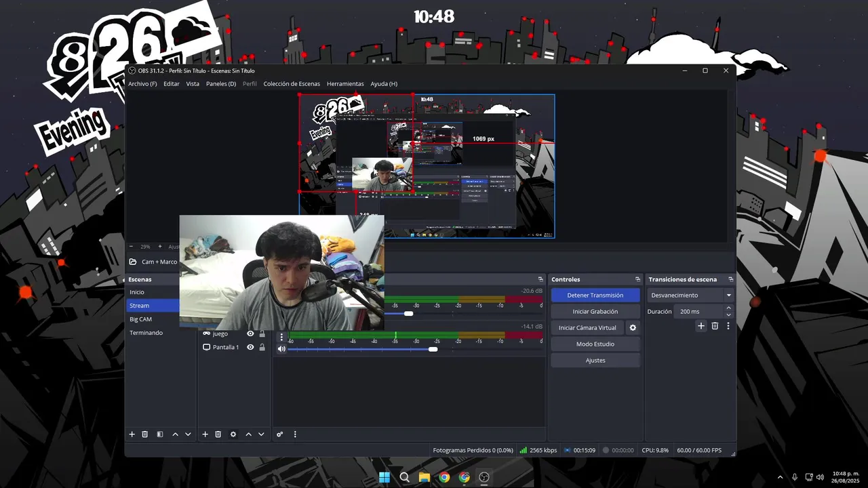Open virtual camera settings gear

633,328
